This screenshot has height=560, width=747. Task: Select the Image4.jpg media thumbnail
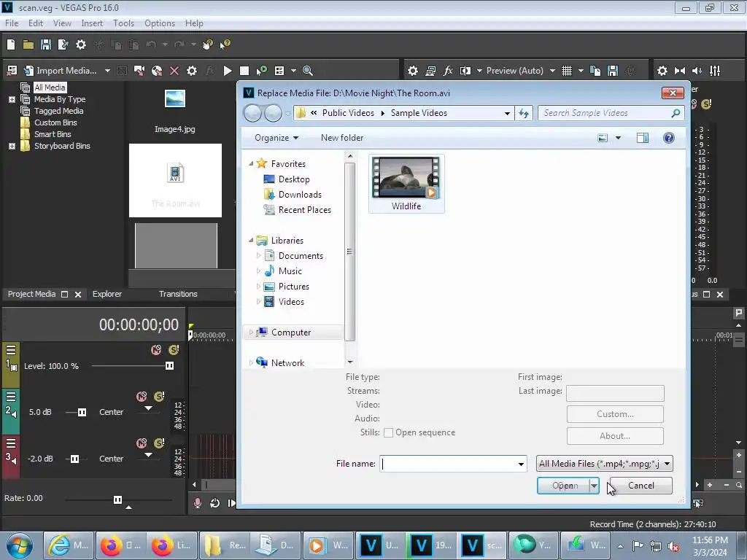175,111
